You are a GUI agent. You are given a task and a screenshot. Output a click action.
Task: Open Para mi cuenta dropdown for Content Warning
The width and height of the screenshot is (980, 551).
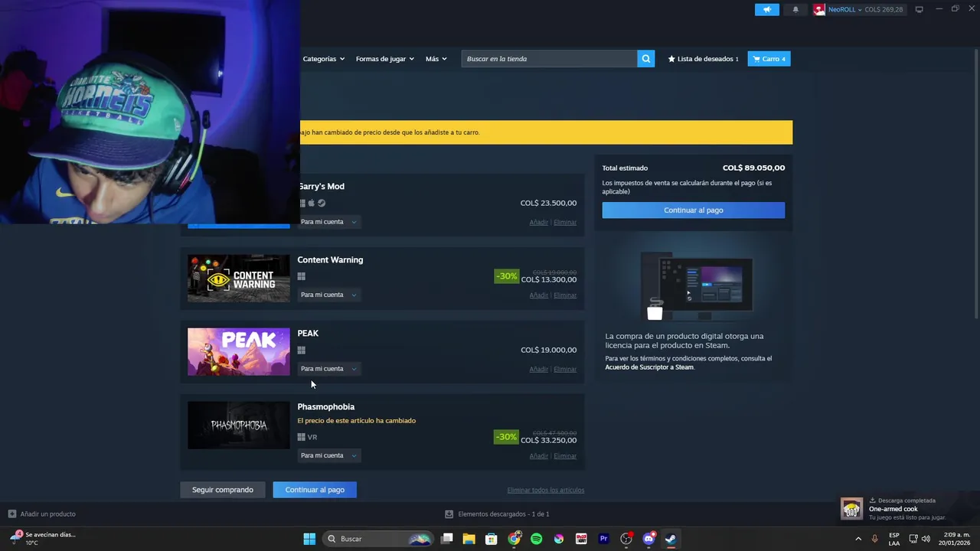click(x=328, y=295)
